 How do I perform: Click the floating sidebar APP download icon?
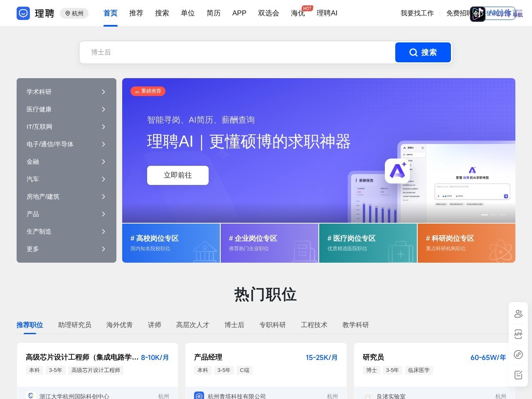(x=518, y=334)
